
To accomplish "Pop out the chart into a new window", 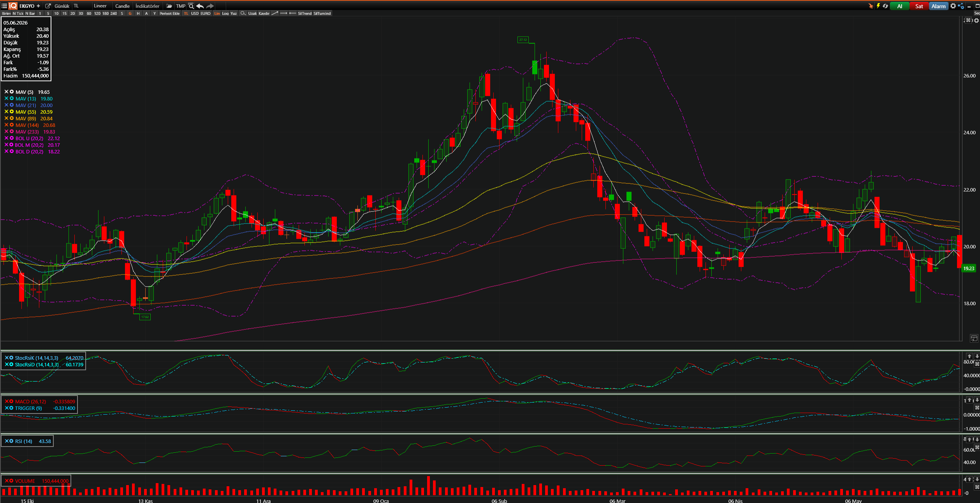I will [48, 6].
